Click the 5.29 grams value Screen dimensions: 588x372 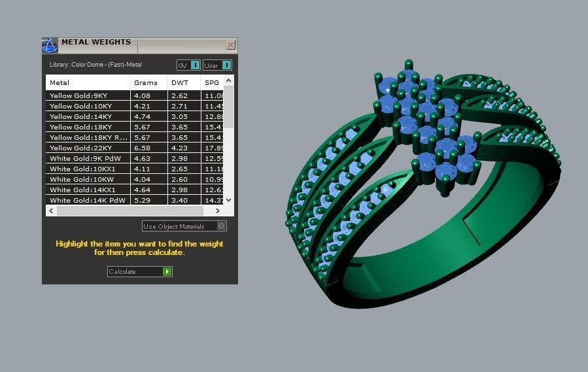pyautogui.click(x=142, y=200)
